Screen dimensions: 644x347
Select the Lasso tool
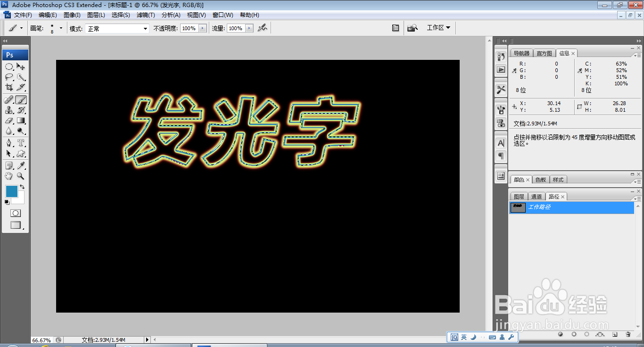click(9, 77)
